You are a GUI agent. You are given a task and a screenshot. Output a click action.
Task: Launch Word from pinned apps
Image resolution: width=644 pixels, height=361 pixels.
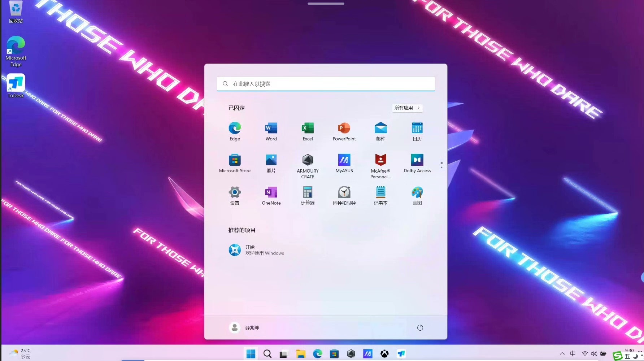point(271,131)
